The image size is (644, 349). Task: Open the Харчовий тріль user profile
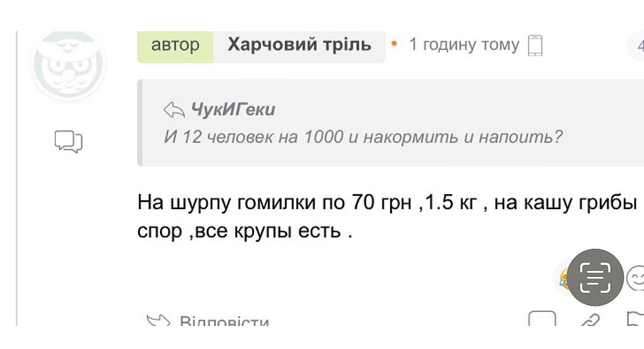tap(299, 45)
